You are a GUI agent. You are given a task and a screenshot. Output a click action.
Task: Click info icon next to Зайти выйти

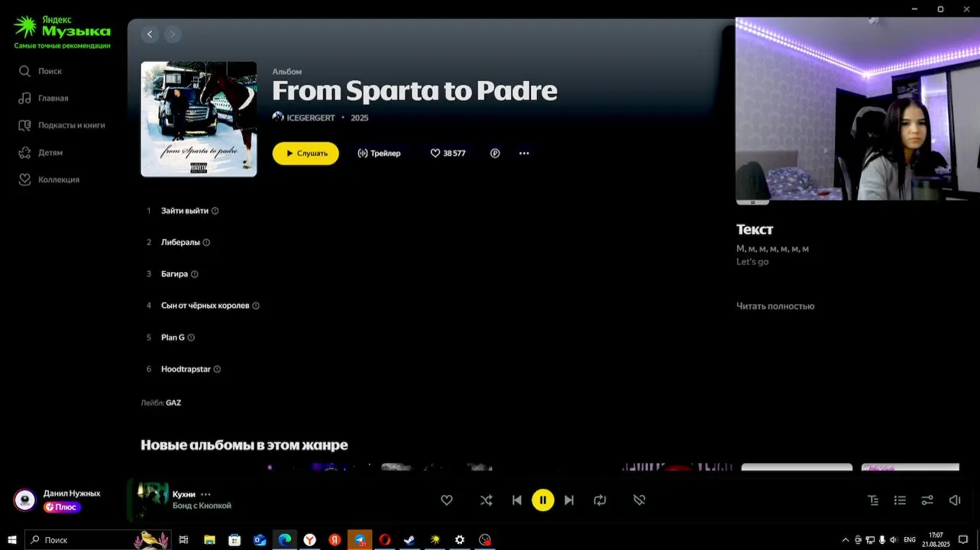click(215, 211)
